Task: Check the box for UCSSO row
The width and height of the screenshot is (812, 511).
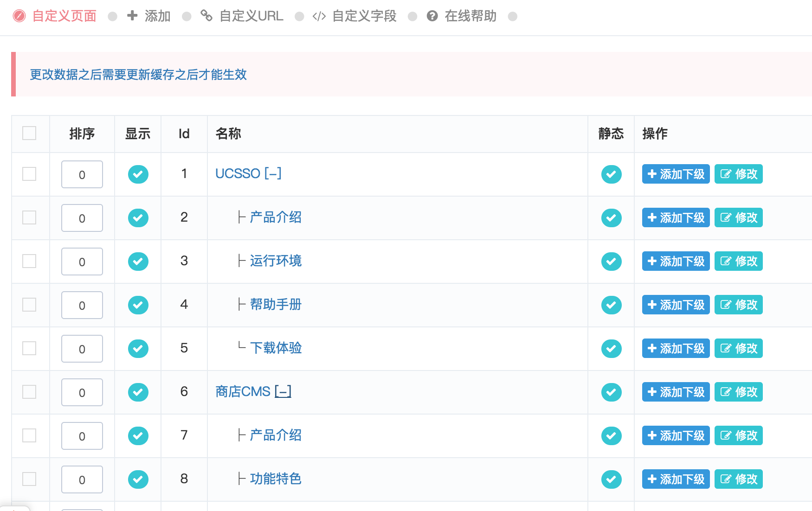Action: 29,174
